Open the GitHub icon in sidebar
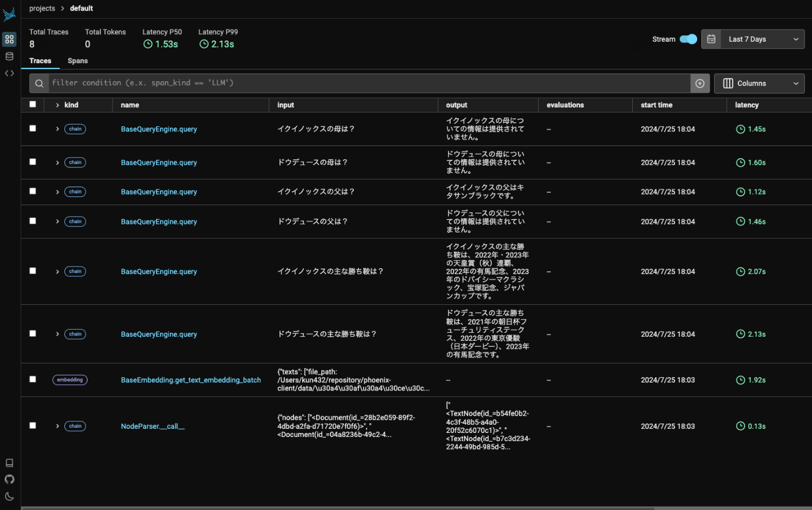This screenshot has width=812, height=510. [x=9, y=479]
